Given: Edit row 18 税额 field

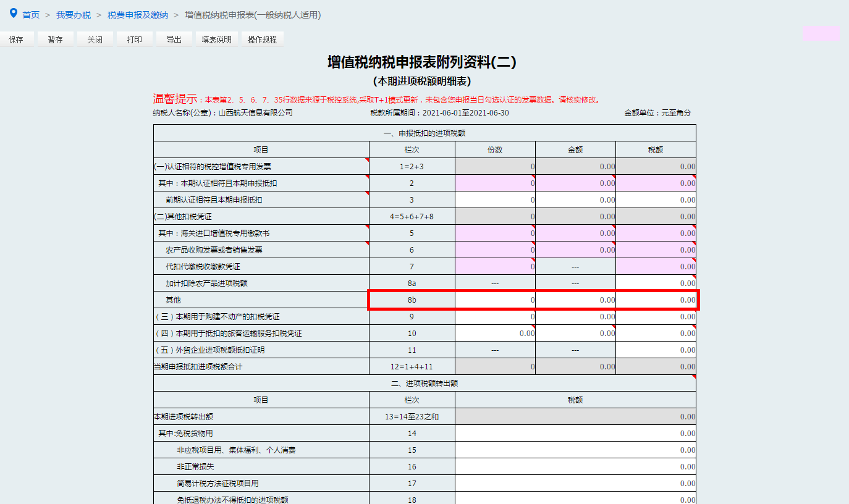Looking at the screenshot, I should coord(576,498).
